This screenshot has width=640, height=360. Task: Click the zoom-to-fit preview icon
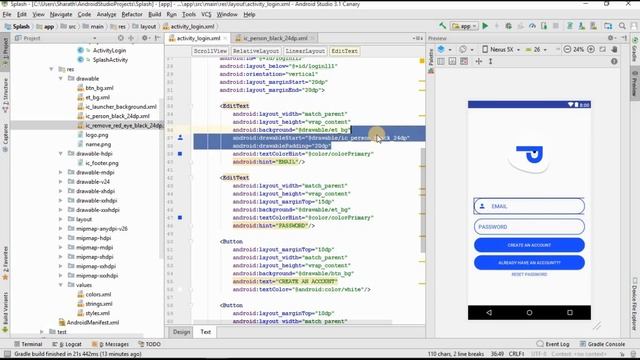tap(603, 49)
